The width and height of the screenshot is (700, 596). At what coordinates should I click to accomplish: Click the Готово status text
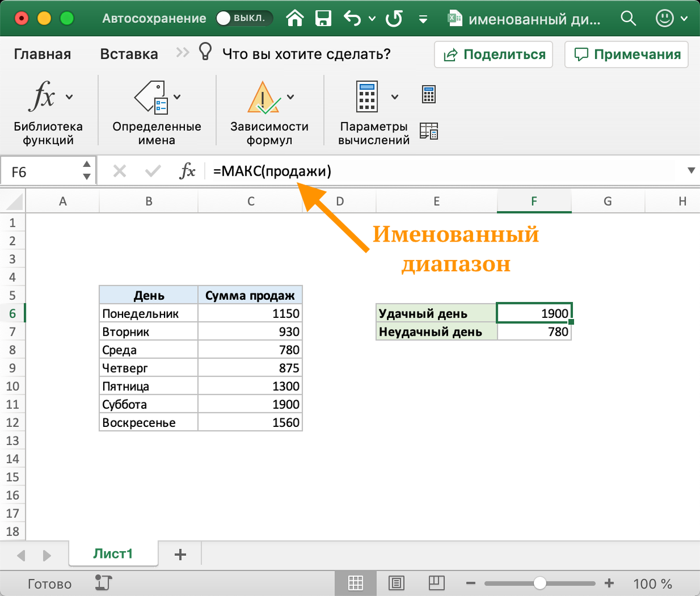coord(50,584)
